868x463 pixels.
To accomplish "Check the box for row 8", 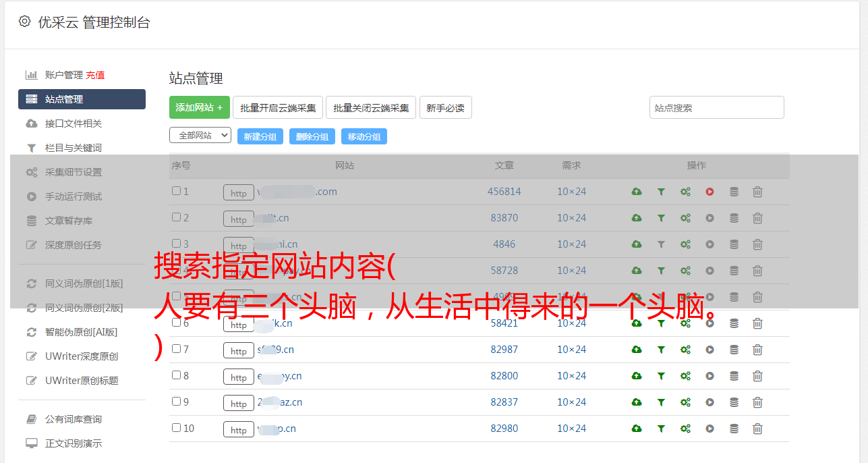I will [176, 375].
